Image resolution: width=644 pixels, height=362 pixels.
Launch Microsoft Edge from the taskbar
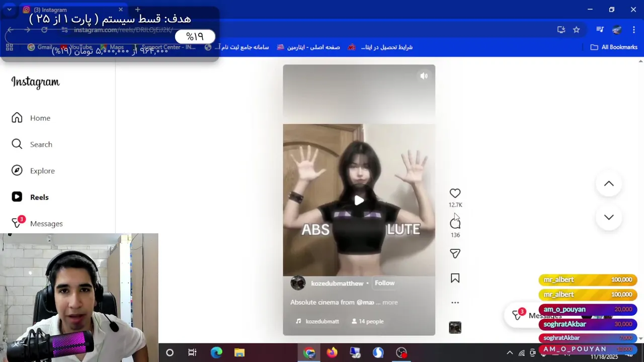pyautogui.click(x=216, y=352)
